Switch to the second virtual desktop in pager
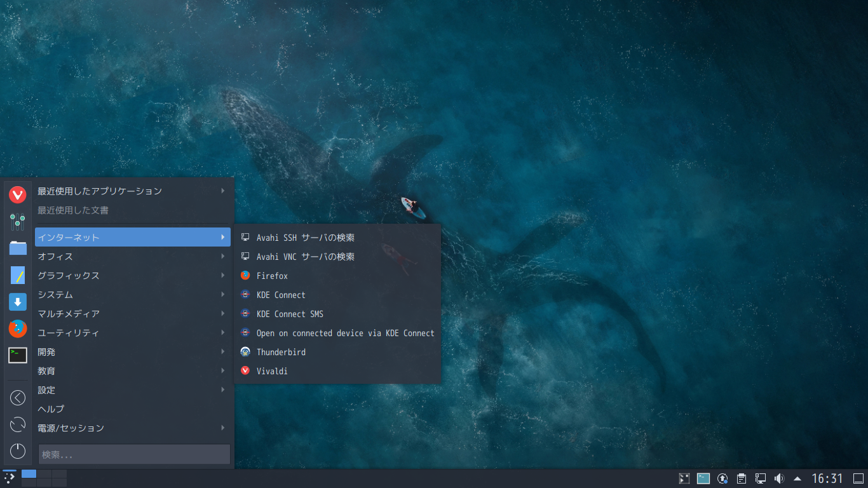This screenshot has height=488, width=868. [x=44, y=473]
